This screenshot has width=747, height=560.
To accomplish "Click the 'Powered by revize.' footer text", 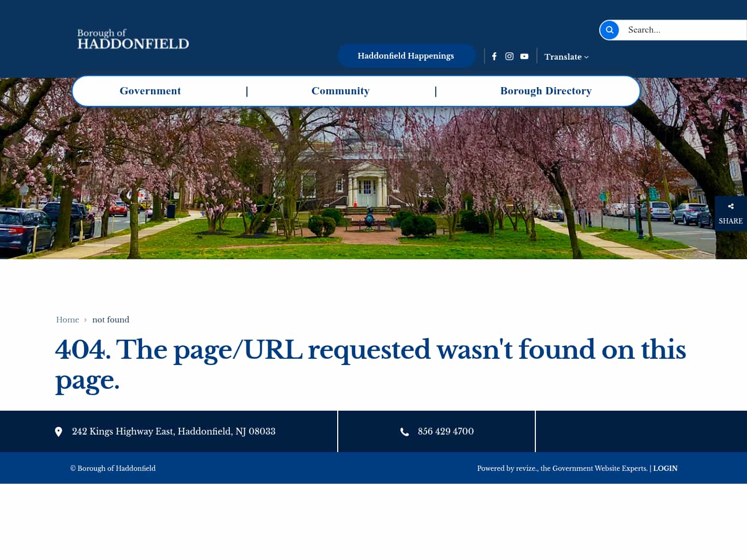I will coord(562,468).
